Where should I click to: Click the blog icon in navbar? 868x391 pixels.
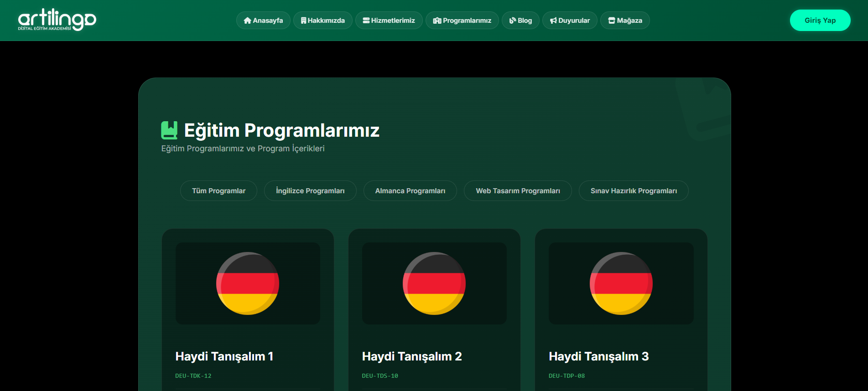click(x=513, y=21)
